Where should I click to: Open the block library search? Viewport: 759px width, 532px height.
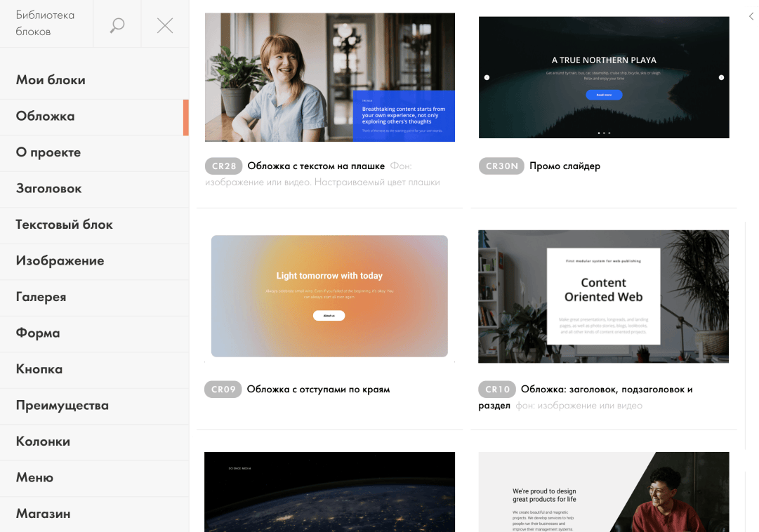click(x=117, y=25)
